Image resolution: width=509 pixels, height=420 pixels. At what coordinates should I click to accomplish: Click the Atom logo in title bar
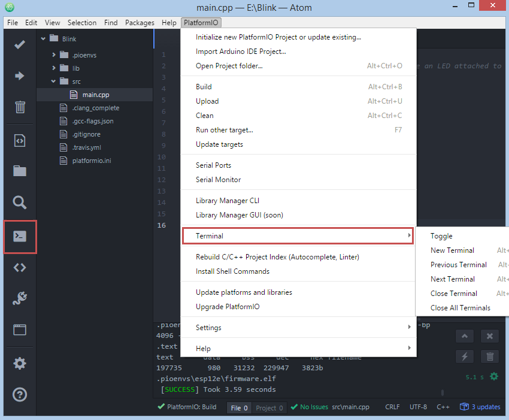tap(10, 7)
